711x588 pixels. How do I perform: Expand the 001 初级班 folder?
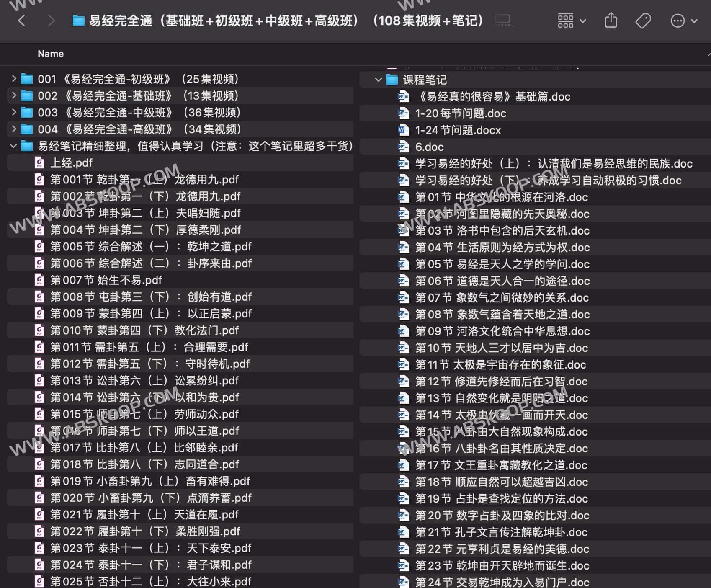(13, 79)
